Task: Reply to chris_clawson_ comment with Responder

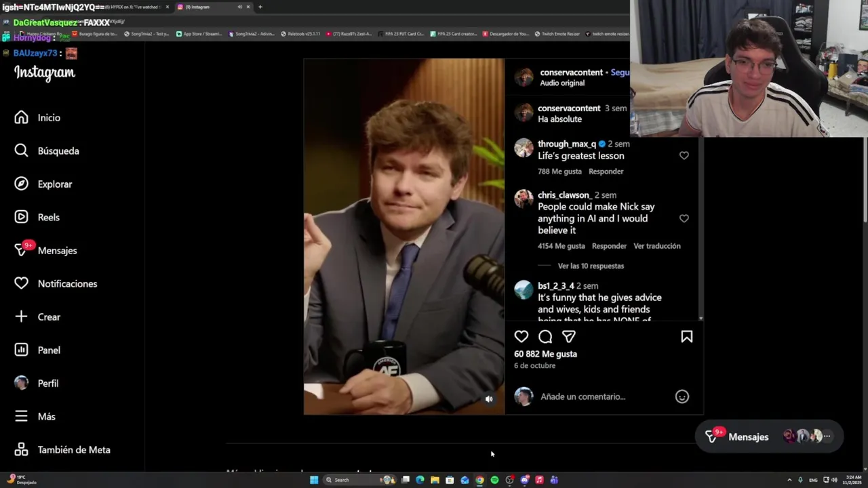Action: click(609, 246)
